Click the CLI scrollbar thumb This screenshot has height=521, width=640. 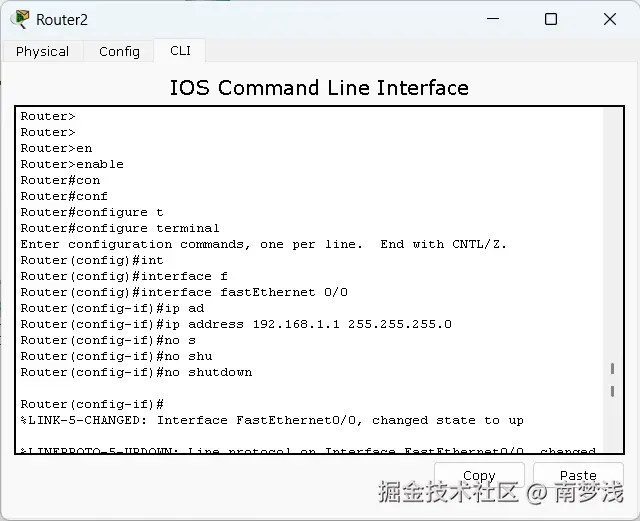(612, 380)
